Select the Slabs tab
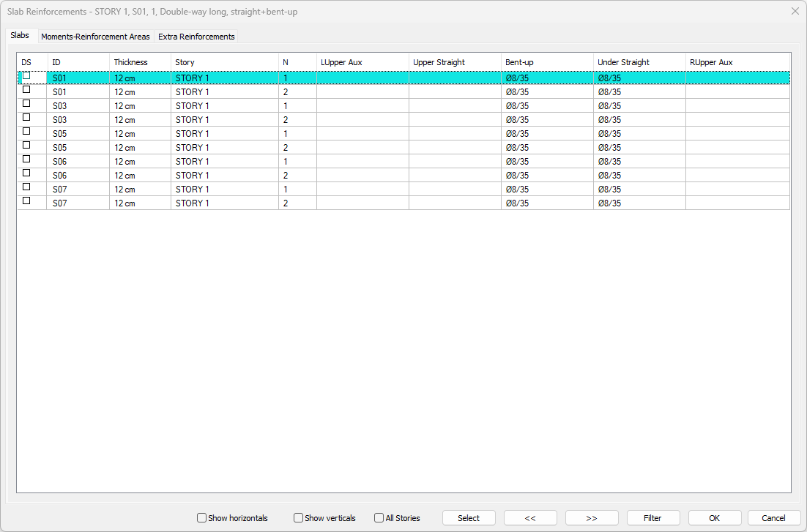 21,36
